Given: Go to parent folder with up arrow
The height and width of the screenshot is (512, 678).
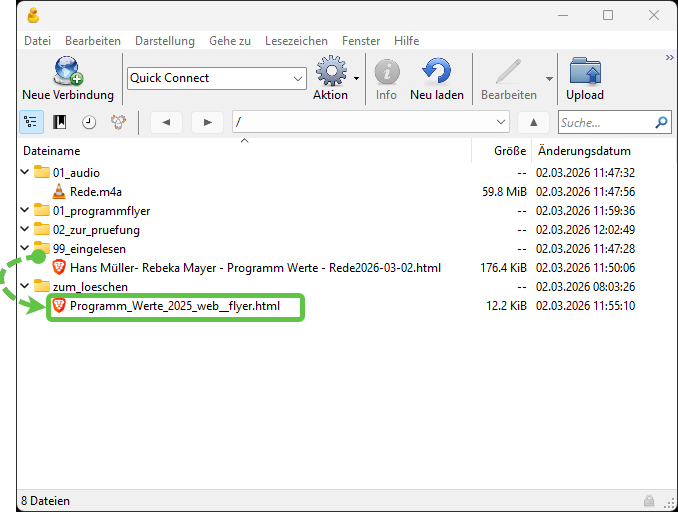Looking at the screenshot, I should click(533, 122).
